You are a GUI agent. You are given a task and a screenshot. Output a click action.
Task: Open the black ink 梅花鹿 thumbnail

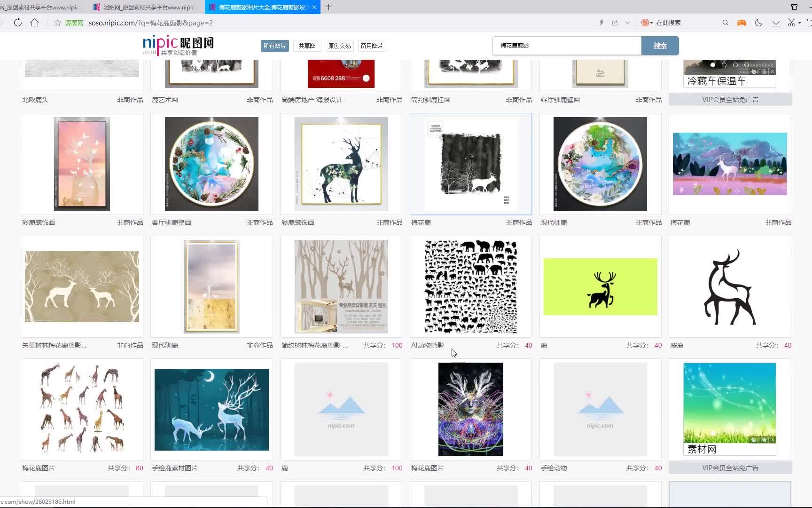[471, 164]
